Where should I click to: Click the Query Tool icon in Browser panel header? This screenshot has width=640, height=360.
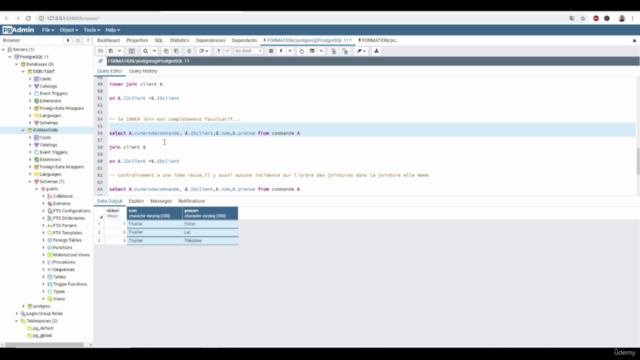[68, 40]
